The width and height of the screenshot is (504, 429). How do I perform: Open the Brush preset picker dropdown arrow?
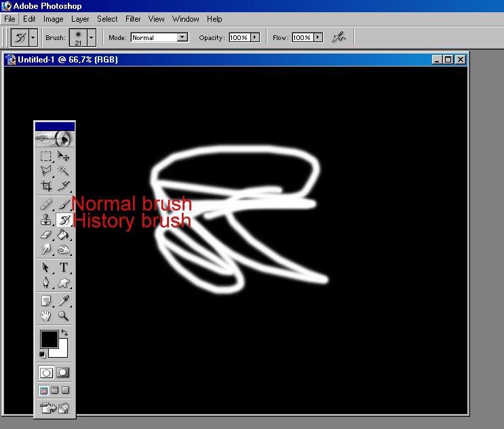92,37
